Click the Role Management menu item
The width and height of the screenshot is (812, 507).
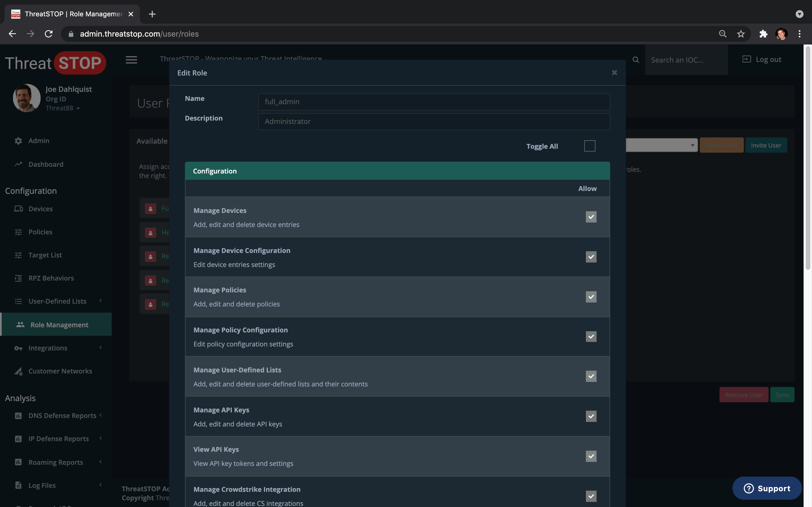pos(58,324)
